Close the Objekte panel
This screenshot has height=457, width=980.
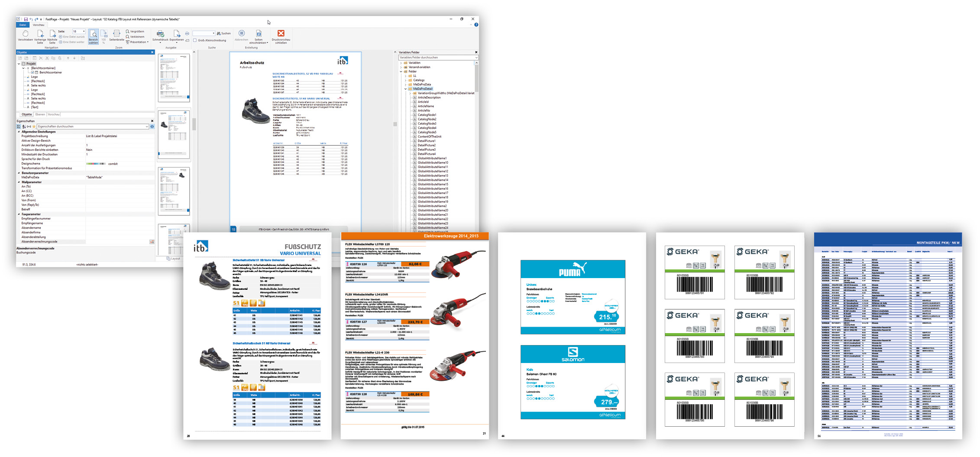152,52
